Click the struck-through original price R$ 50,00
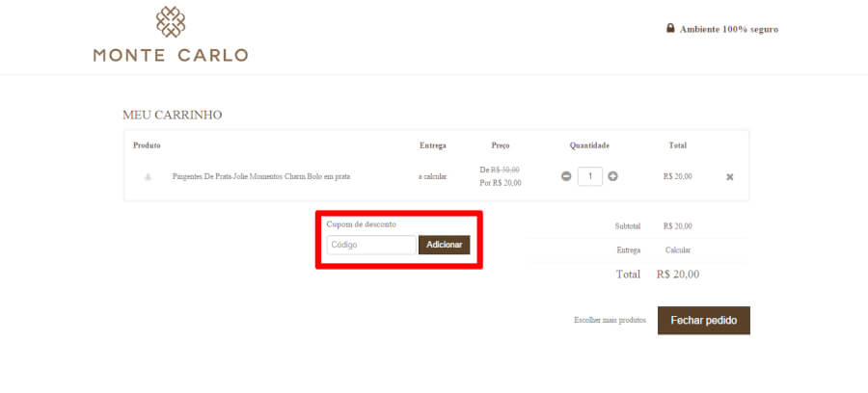The width and height of the screenshot is (868, 393). [x=505, y=170]
